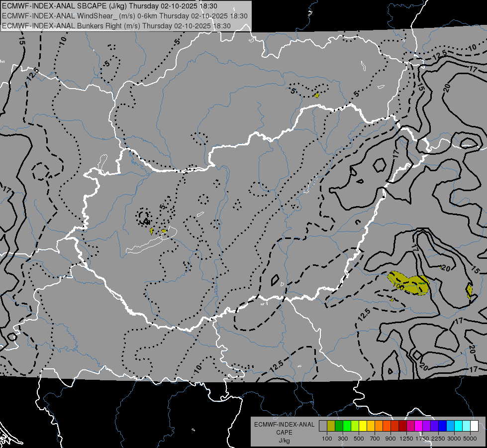
Task: Click the 100 contour label inside olive CAPE patch
Action: [399, 287]
